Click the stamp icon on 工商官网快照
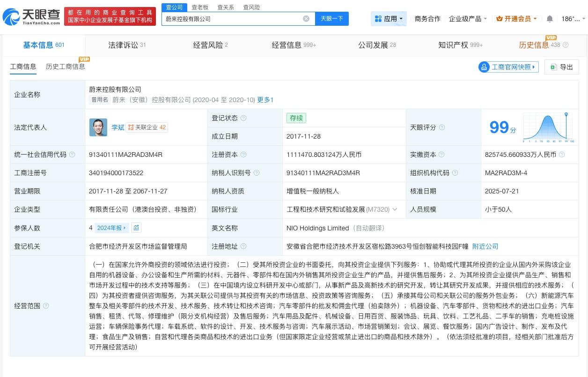 point(484,67)
